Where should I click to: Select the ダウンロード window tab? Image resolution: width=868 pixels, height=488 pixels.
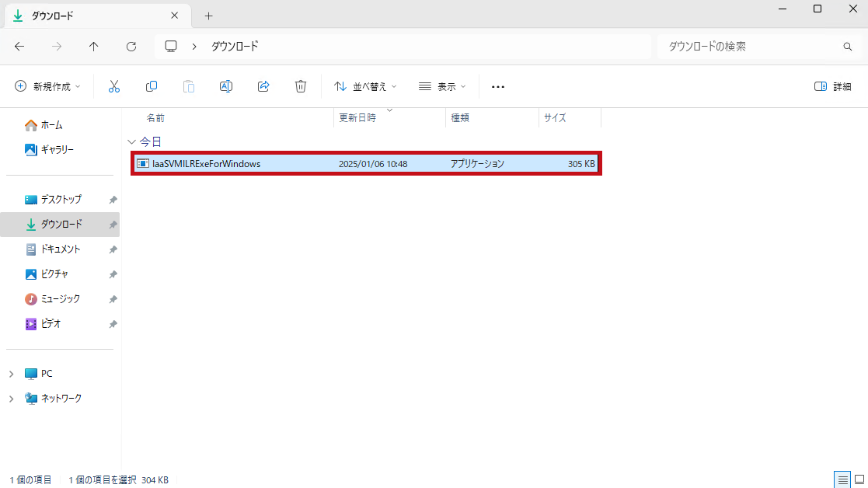tap(98, 16)
